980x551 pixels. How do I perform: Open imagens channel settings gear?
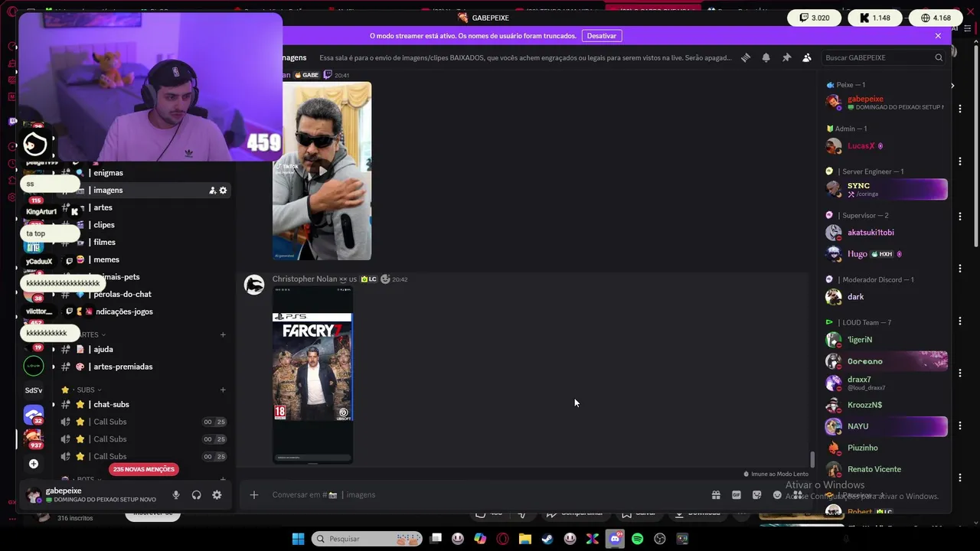point(223,191)
